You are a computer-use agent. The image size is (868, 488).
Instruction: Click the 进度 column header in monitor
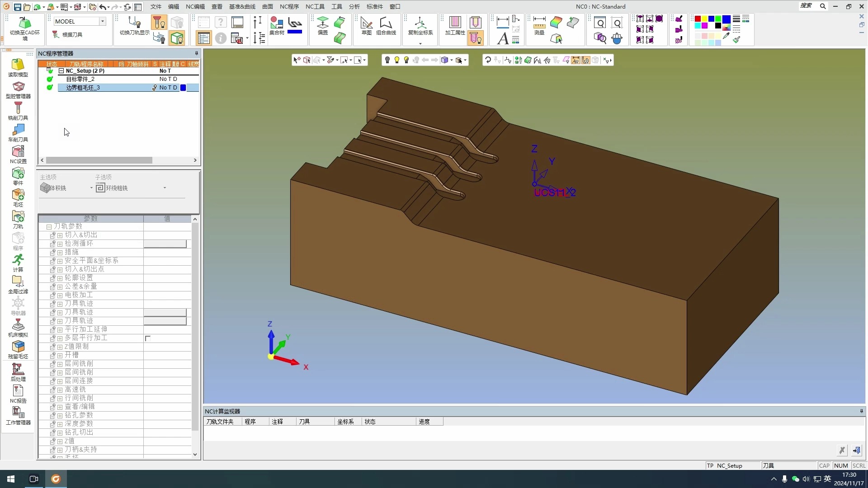click(424, 422)
